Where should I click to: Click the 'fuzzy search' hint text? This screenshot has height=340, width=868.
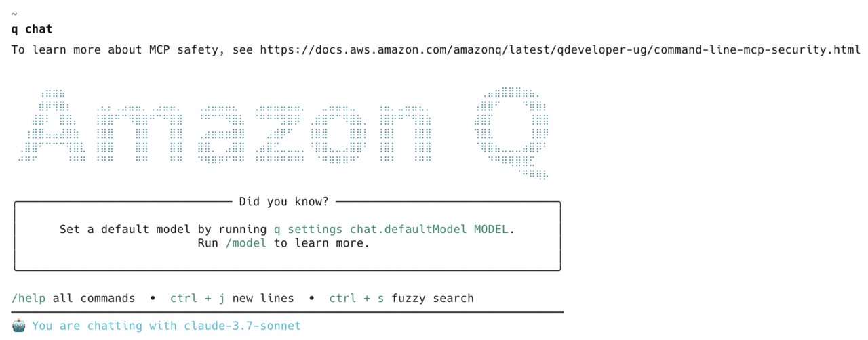tap(433, 298)
